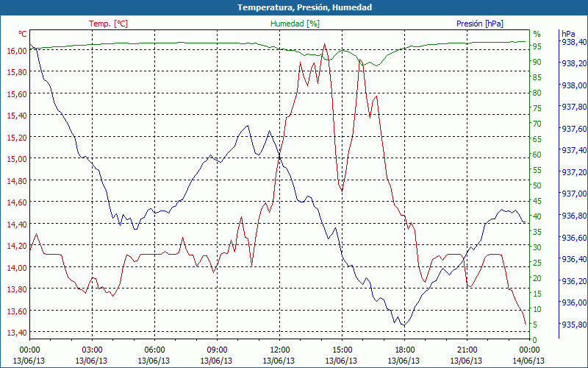Click time axis label "15:00"
588x368 pixels.
click(342, 350)
